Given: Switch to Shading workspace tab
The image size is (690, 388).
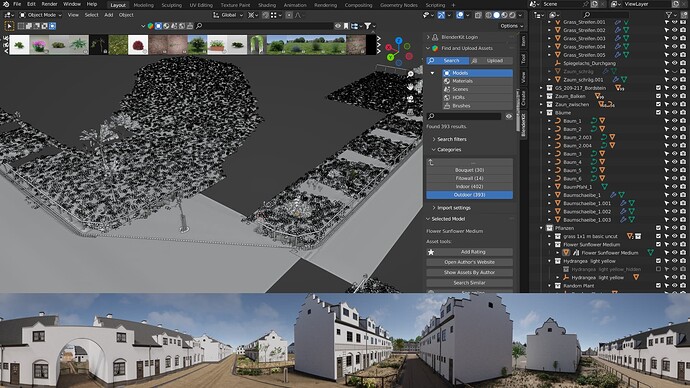Looking at the screenshot, I should tap(267, 5).
